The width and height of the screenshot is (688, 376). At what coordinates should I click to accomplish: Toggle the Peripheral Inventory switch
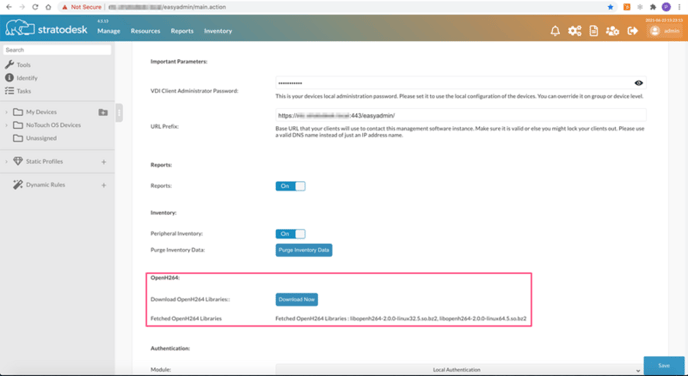pyautogui.click(x=290, y=234)
